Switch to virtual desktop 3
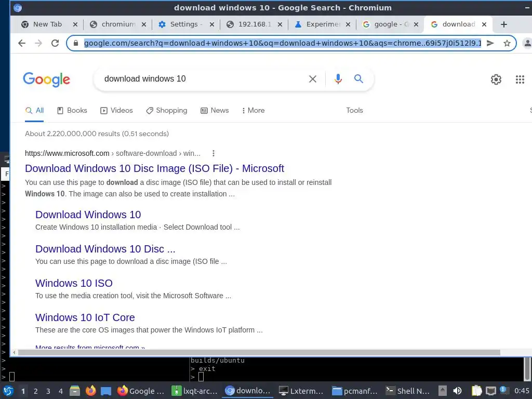 click(x=48, y=391)
